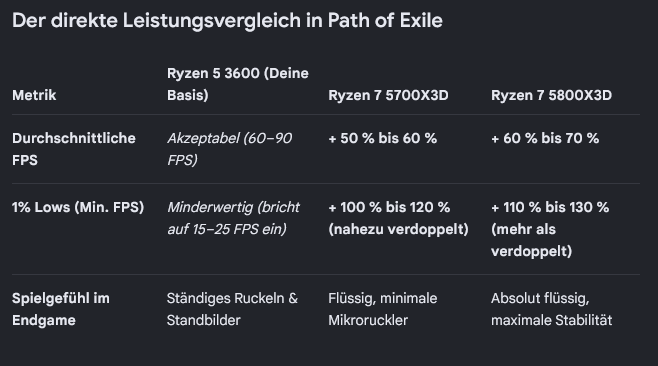Select the '+ 100 % bis 120 %' cell
Viewport: 658px width, 366px height.
pyautogui.click(x=389, y=207)
